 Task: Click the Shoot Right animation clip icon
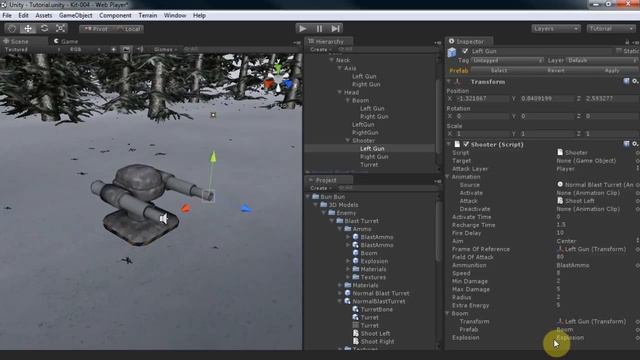pyautogui.click(x=356, y=341)
